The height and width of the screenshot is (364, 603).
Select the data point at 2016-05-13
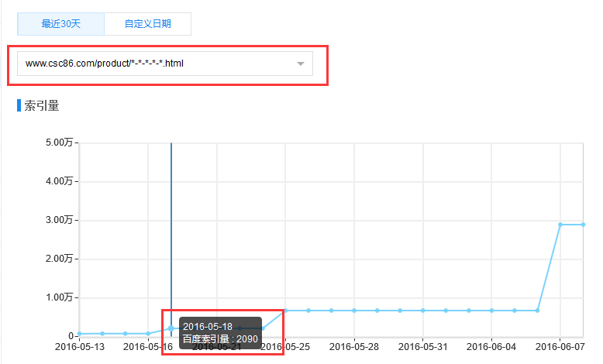pyautogui.click(x=79, y=334)
